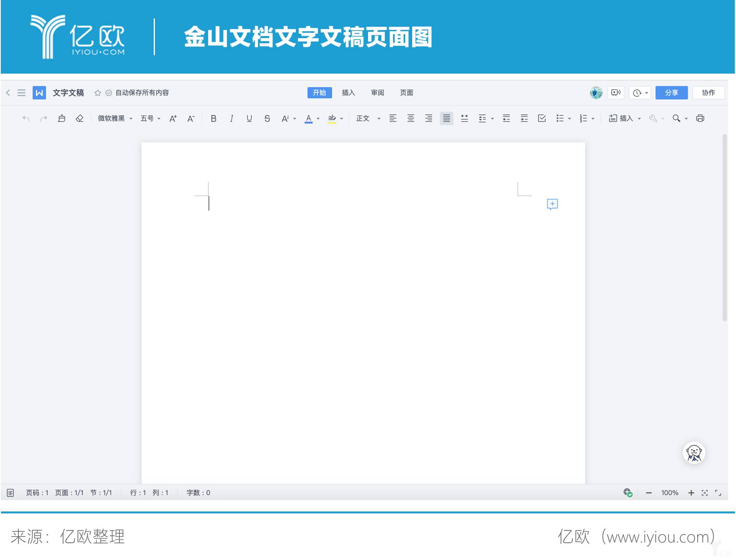Expand the numbered list dropdown arrow
Image resolution: width=736 pixels, height=560 pixels.
pyautogui.click(x=593, y=119)
